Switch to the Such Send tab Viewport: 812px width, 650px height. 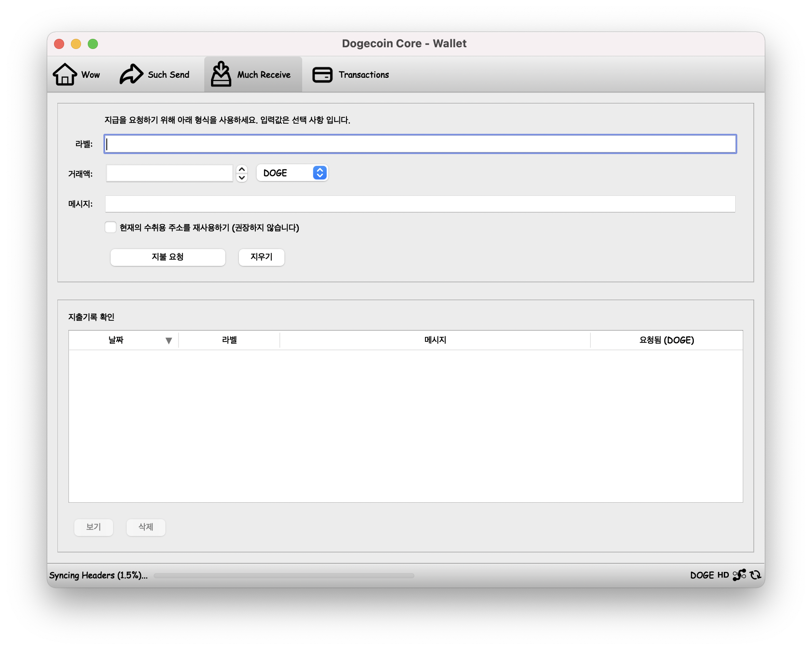tap(154, 74)
